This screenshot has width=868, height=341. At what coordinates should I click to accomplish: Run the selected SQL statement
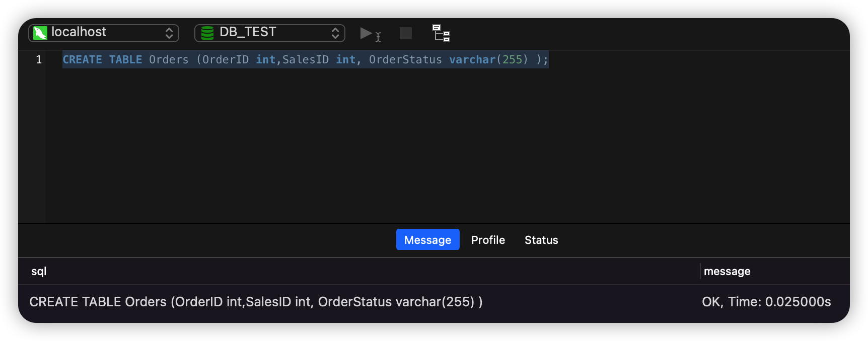point(371,34)
